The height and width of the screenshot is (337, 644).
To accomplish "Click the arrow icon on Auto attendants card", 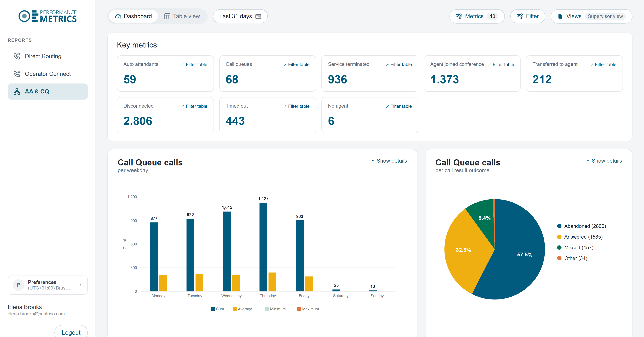I will [x=183, y=65].
